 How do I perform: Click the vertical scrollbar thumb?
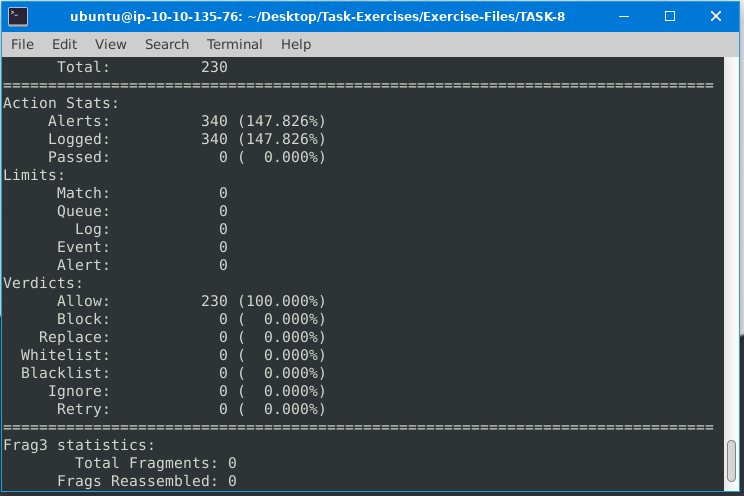731,463
